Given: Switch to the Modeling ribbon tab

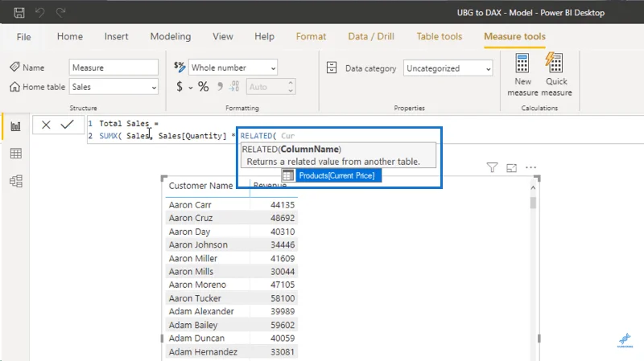Looking at the screenshot, I should point(171,36).
